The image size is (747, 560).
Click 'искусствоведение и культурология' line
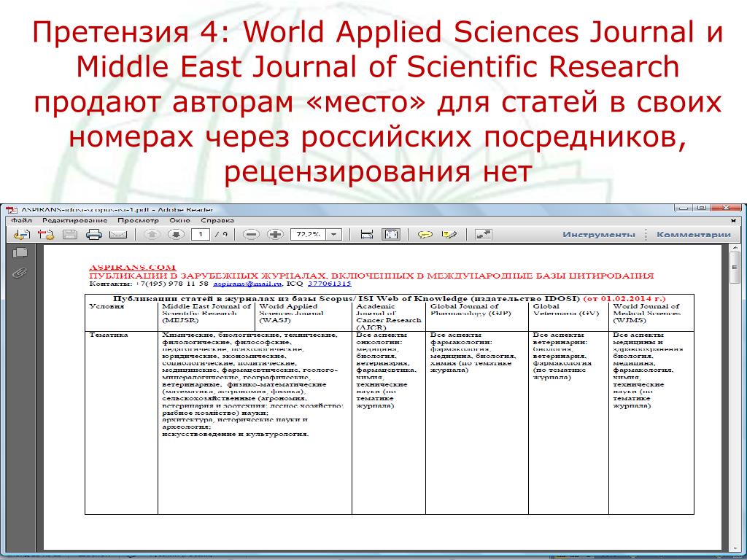point(236,434)
